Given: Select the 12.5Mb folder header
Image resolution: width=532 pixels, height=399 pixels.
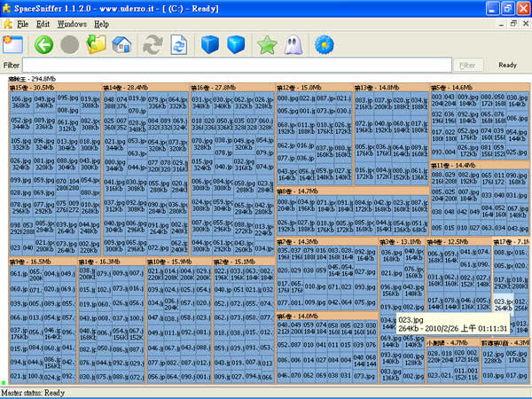Looking at the screenshot, I should click(458, 241).
